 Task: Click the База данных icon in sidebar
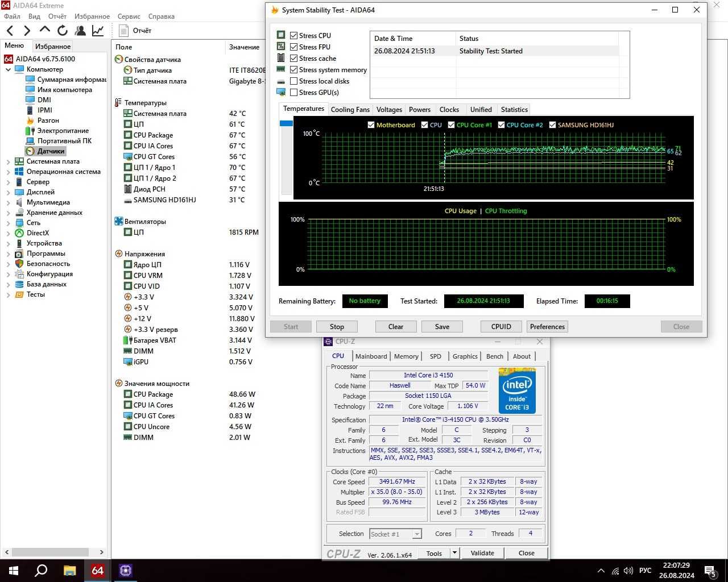(19, 284)
